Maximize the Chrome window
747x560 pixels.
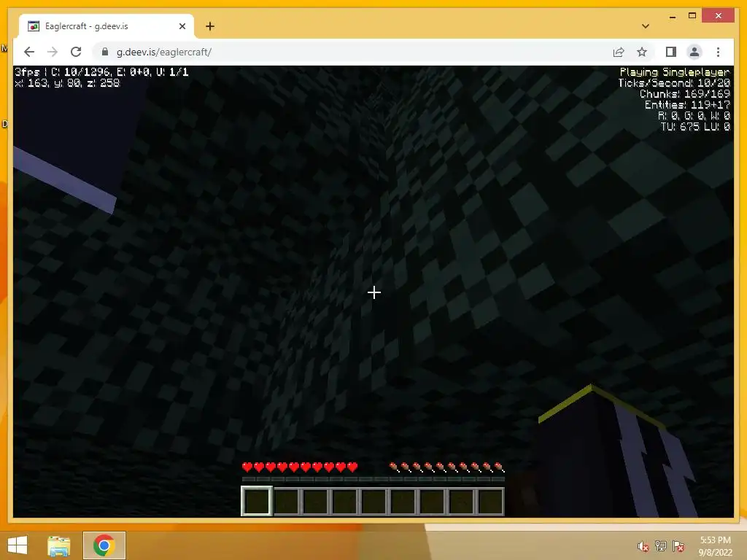pyautogui.click(x=692, y=16)
